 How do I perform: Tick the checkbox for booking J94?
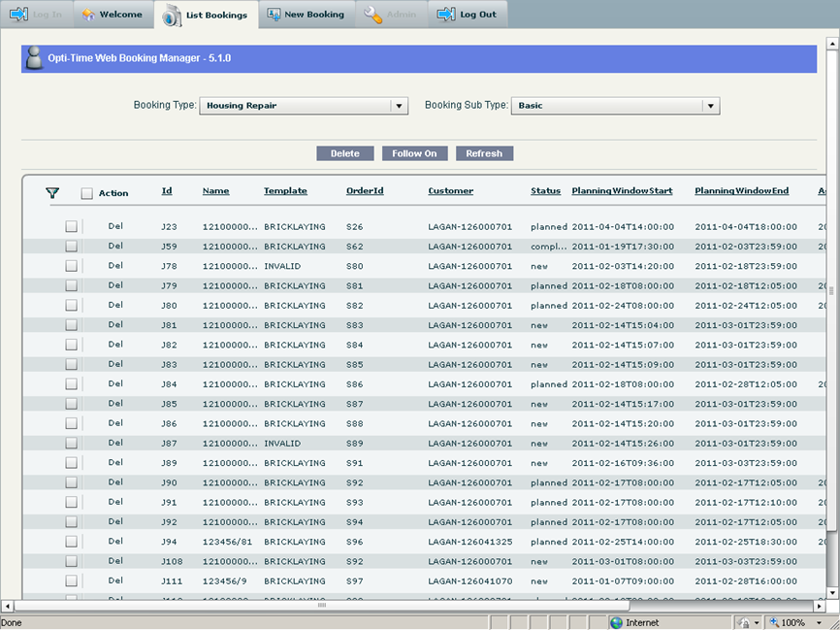pyautogui.click(x=72, y=542)
